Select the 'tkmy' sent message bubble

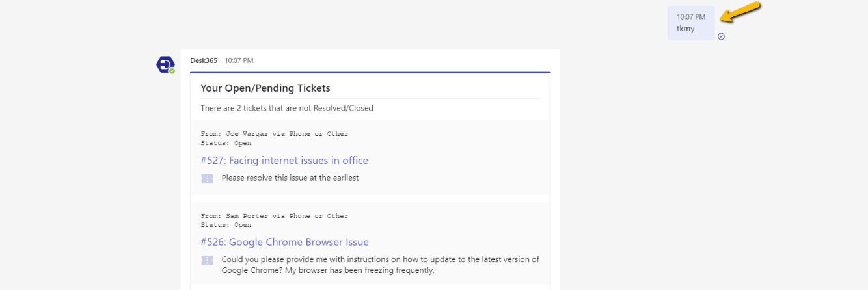[690, 23]
